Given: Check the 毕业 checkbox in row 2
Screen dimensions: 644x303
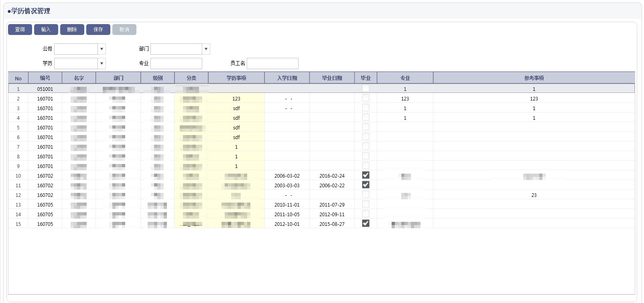Looking at the screenshot, I should coord(366,98).
